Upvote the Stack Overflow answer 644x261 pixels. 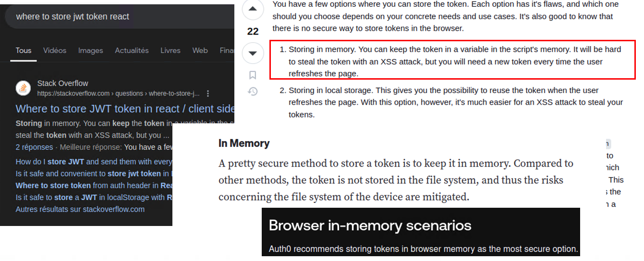[253, 9]
